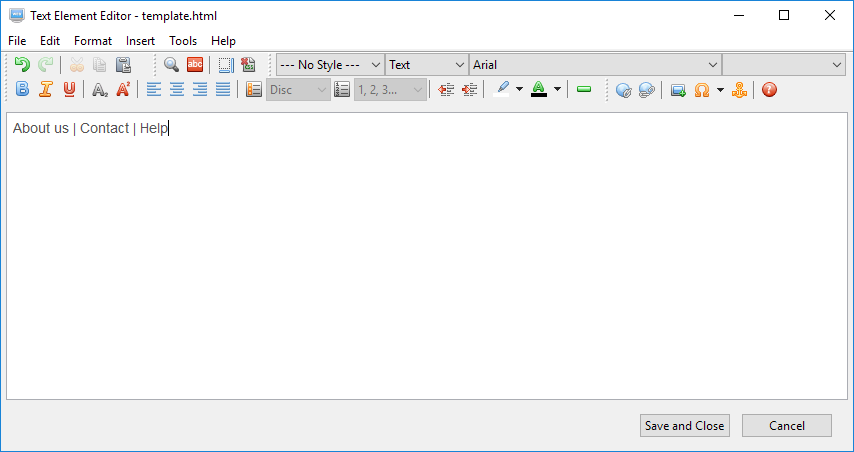Expand the special character arrow
The width and height of the screenshot is (854, 452).
coord(720,90)
